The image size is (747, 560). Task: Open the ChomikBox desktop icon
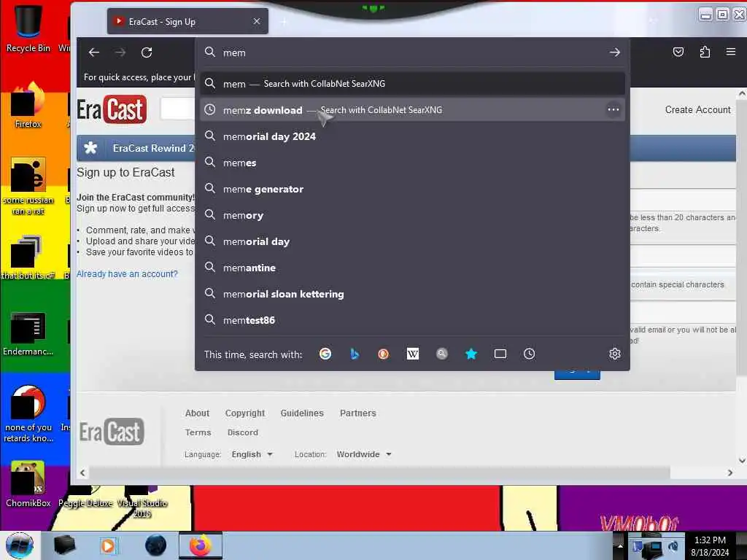(28, 484)
